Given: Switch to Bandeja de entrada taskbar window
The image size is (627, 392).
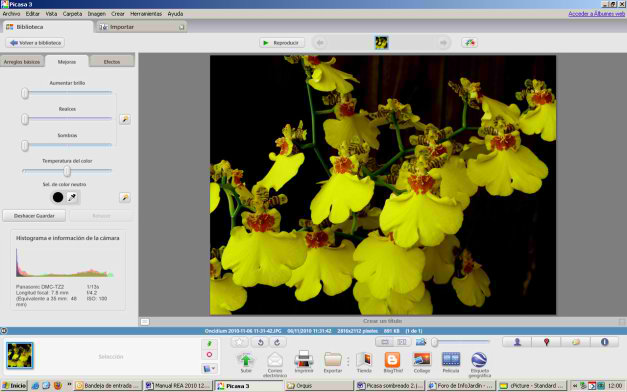Looking at the screenshot, I should pos(108,386).
